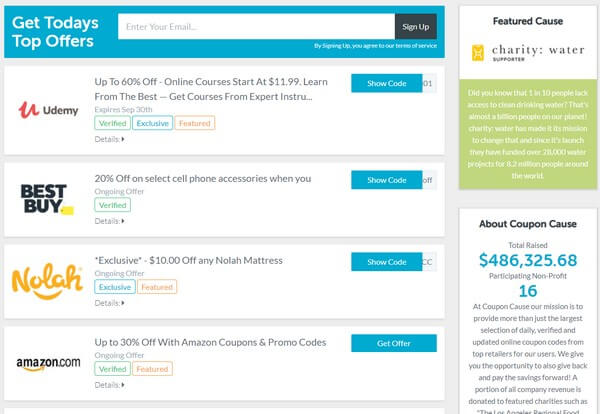Expand Details on the Nolah offer

pyautogui.click(x=109, y=303)
